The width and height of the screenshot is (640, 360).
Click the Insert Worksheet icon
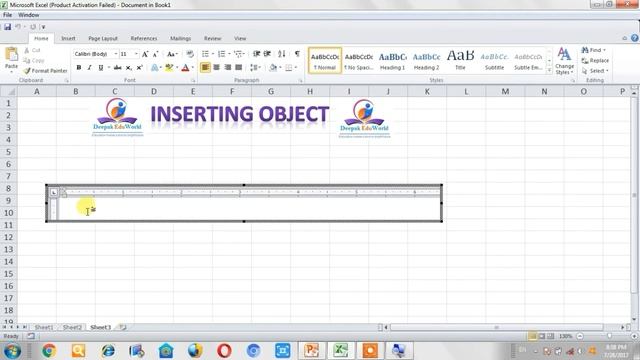[122, 327]
